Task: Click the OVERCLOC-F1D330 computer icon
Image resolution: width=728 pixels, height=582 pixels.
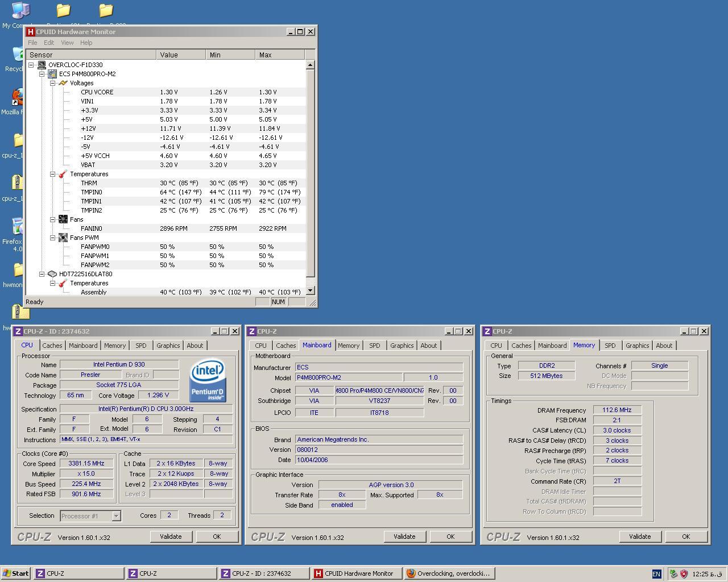Action: point(42,65)
